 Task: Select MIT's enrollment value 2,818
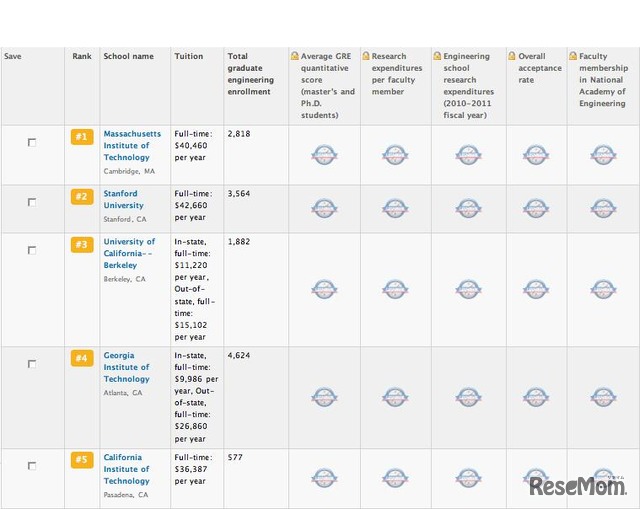pyautogui.click(x=239, y=133)
